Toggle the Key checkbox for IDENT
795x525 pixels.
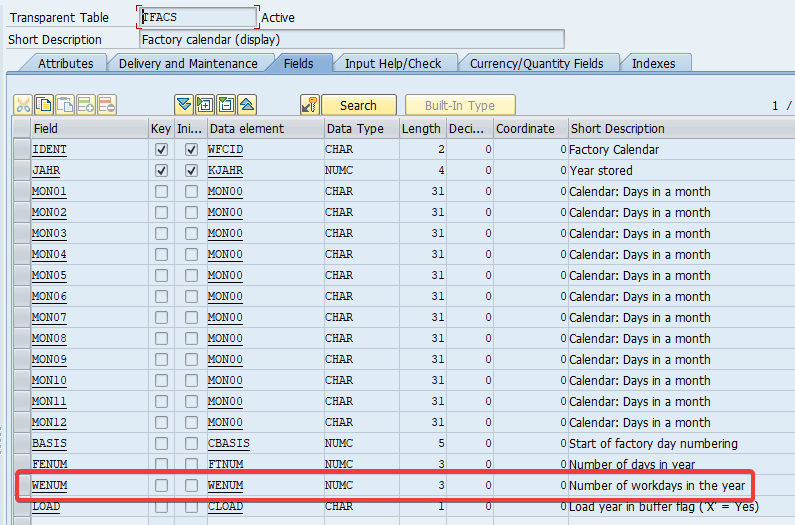click(161, 149)
